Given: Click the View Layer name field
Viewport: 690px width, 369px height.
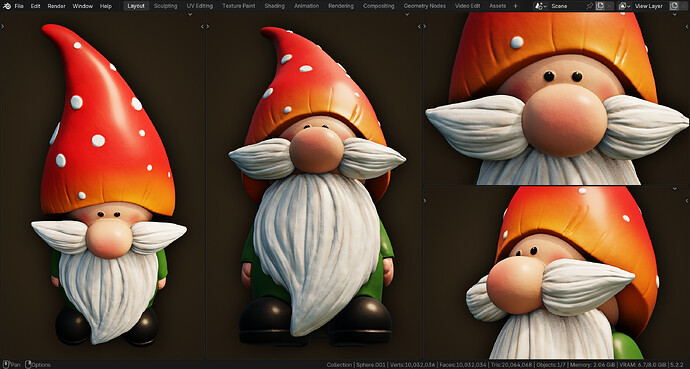Looking at the screenshot, I should point(650,6).
